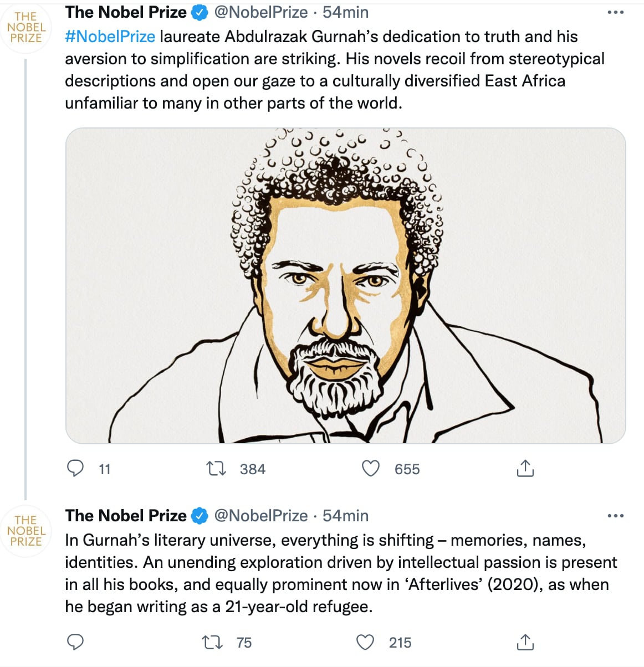Open the Nobel Prize avatar on second tweet
The height and width of the screenshot is (667, 644).
click(26, 531)
